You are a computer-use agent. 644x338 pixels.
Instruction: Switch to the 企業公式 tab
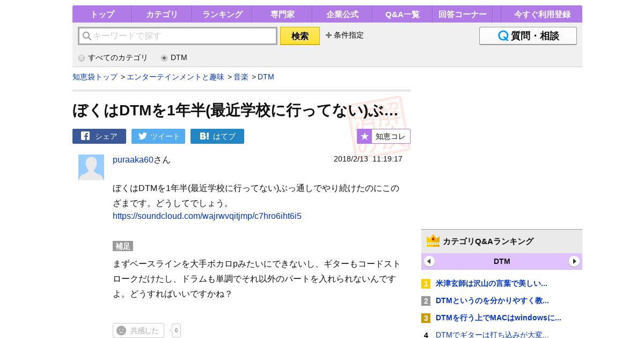[342, 14]
